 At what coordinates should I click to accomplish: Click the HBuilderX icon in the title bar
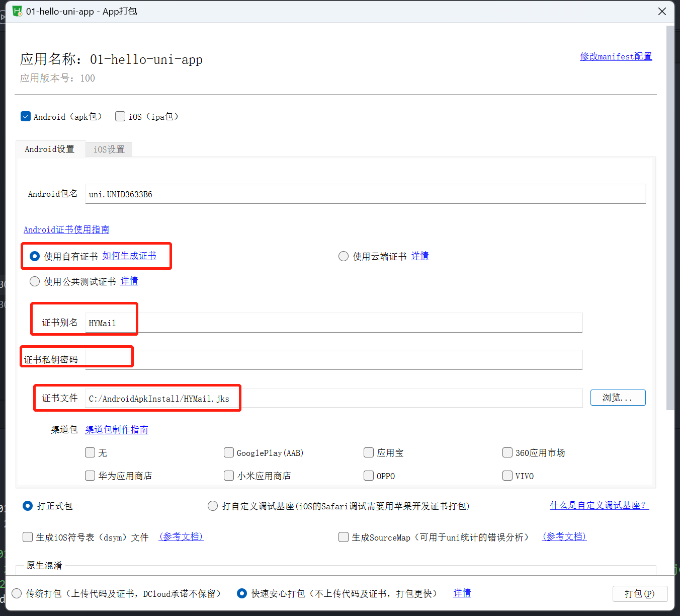[x=17, y=11]
